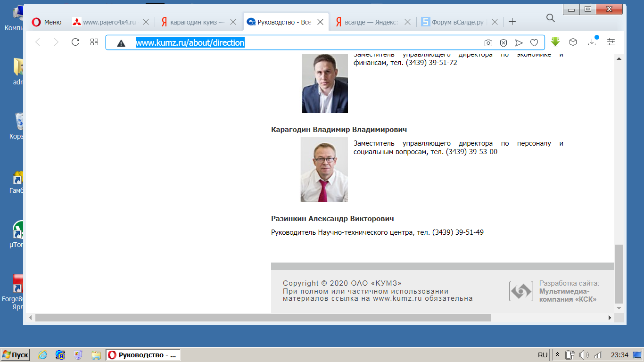The image size is (644, 362).
Task: Click the tab search magnifier icon
Action: point(550,18)
